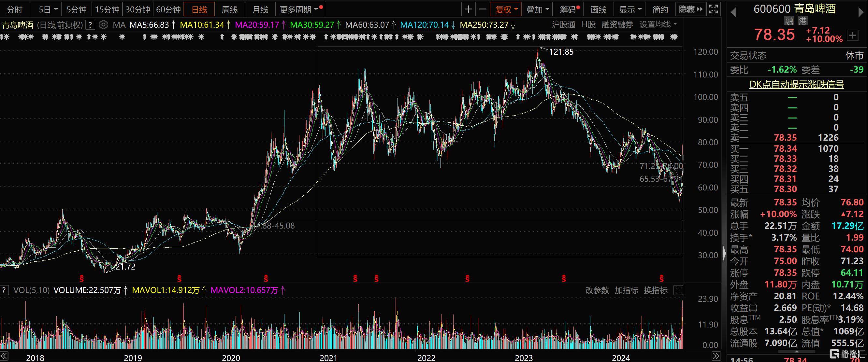Switch to 60分钟 period tab
Screen dimensions: 868x362
point(168,9)
